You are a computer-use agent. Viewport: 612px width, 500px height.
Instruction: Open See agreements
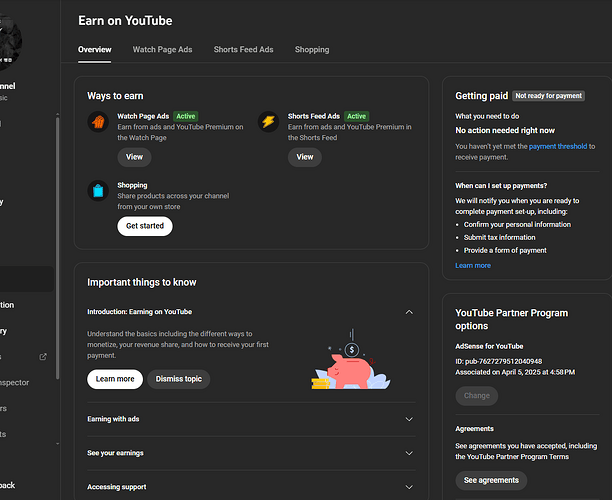[491, 480]
